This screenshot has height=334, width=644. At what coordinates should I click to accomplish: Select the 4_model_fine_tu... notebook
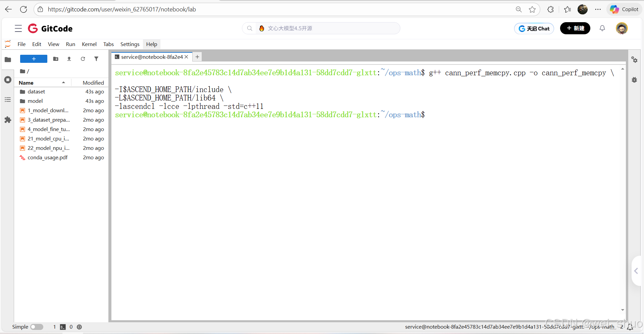click(62, 129)
